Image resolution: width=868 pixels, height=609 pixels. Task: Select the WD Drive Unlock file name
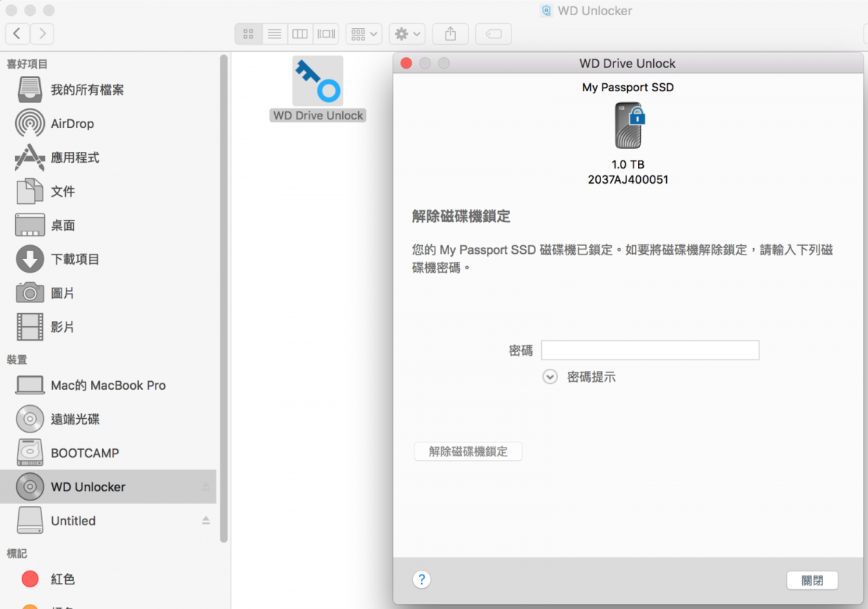pos(318,116)
